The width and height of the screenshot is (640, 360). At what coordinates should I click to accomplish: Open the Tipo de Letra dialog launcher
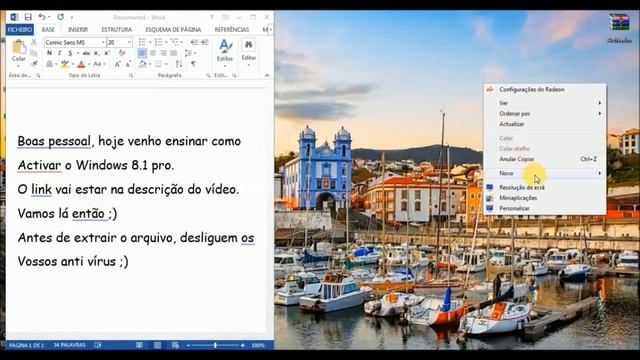click(131, 76)
